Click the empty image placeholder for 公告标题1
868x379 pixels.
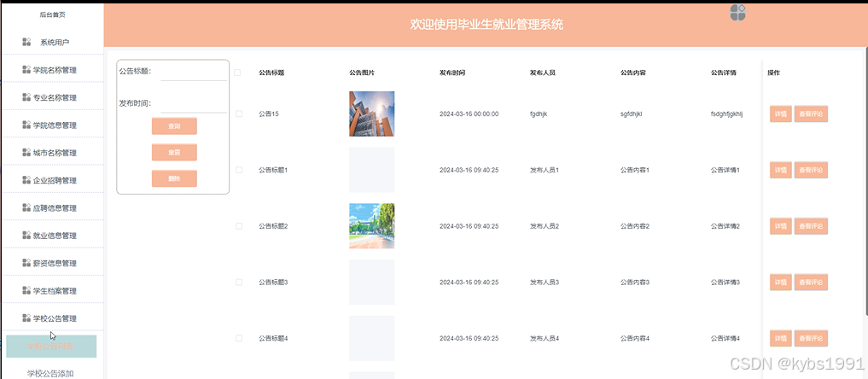(371, 170)
